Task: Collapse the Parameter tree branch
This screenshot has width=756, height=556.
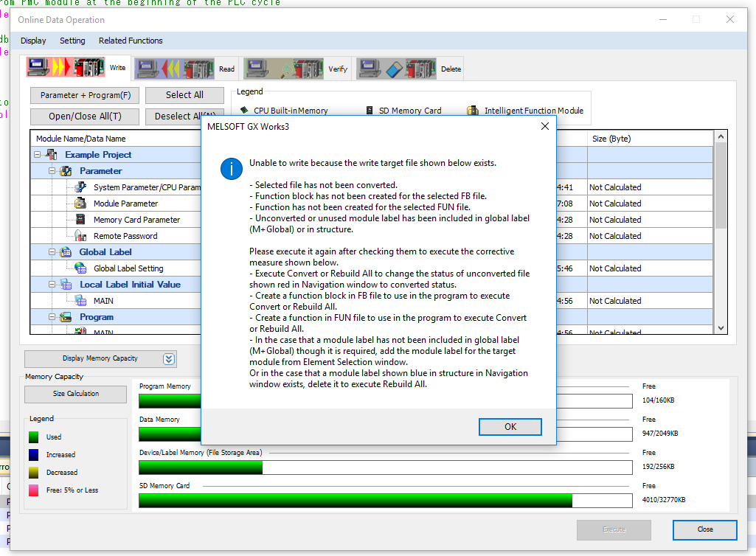Action: coord(51,170)
